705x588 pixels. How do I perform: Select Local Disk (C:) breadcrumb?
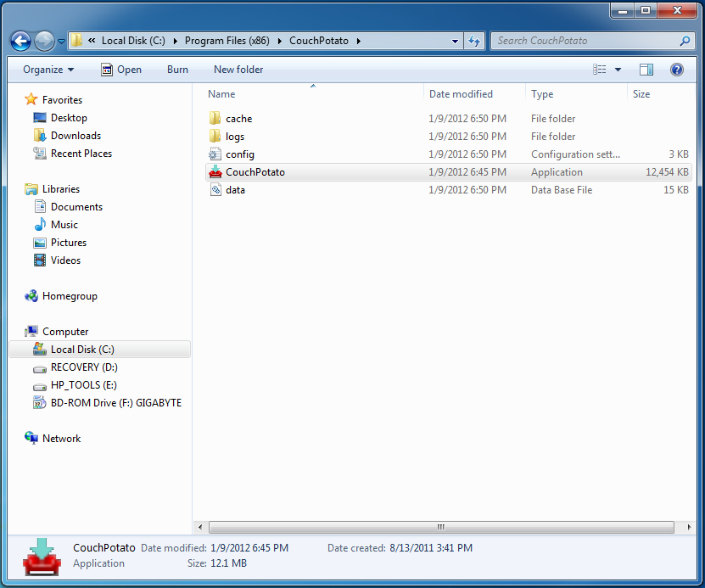[x=133, y=41]
